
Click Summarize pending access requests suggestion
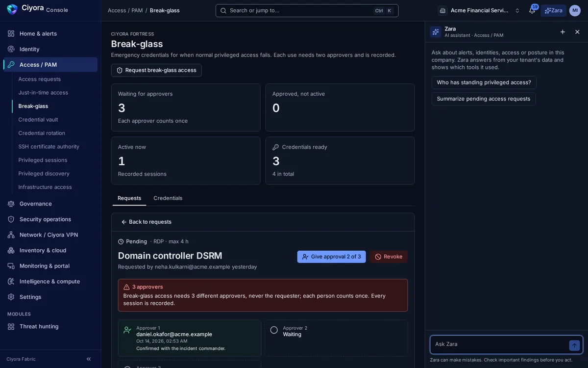[x=484, y=99]
